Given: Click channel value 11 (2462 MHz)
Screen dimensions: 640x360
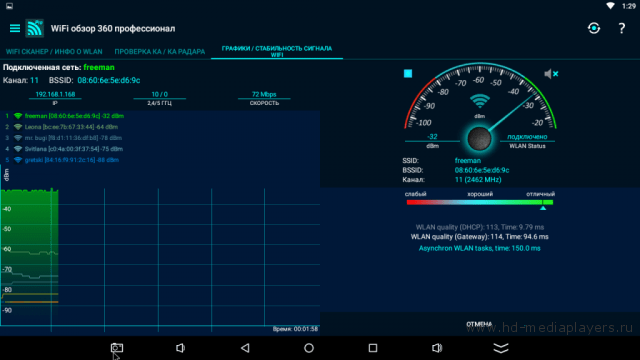Looking at the screenshot, I should (x=478, y=180).
